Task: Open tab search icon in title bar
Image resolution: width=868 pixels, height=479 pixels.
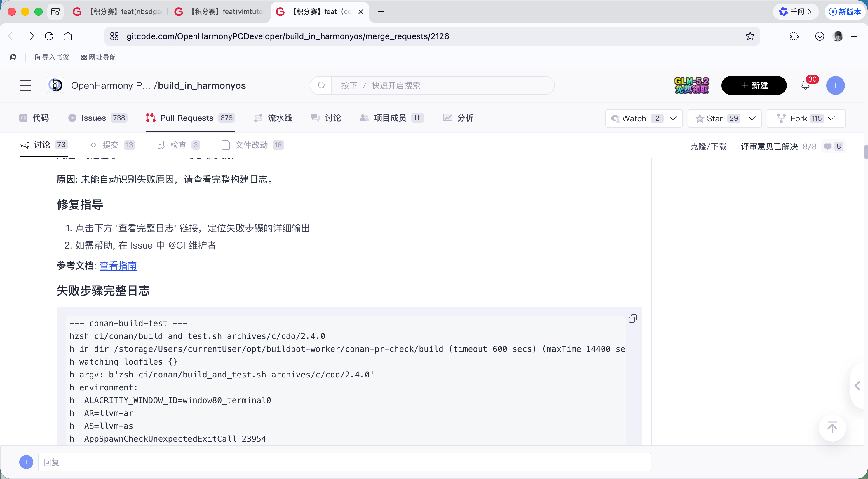Action: click(x=55, y=12)
